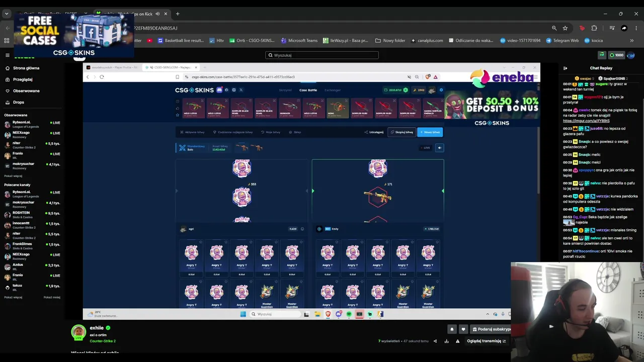Screen dimensions: 644x362
Task: Open the Kick user avatar menu
Action: 631,55
